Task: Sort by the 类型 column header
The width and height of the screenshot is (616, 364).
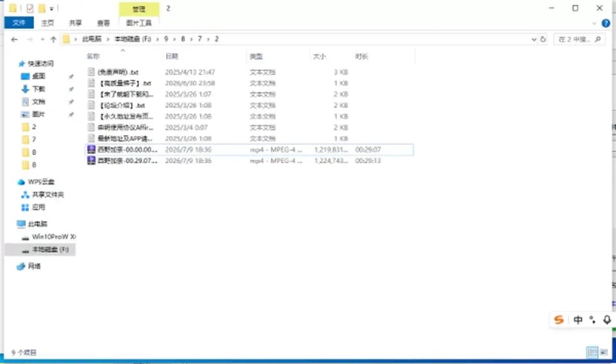Action: (x=256, y=56)
